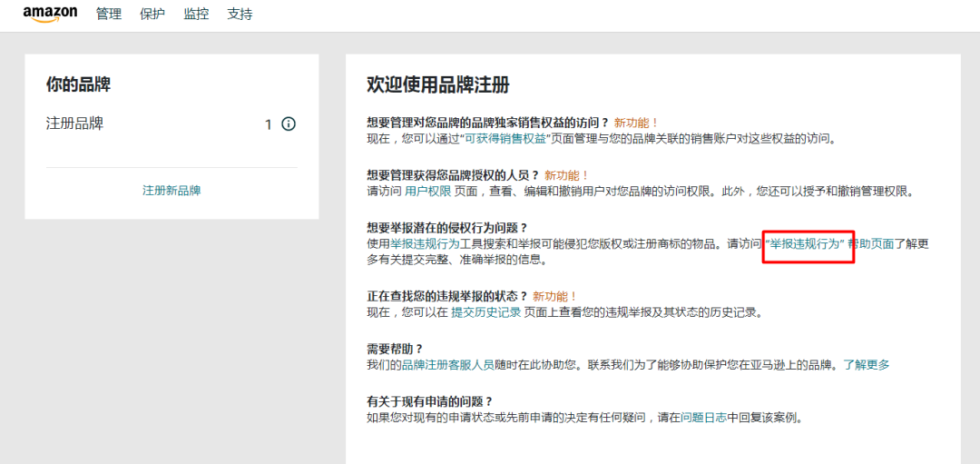Click the 举报违规行为 tool link after 使用
This screenshot has width=980, height=464.
(x=425, y=244)
